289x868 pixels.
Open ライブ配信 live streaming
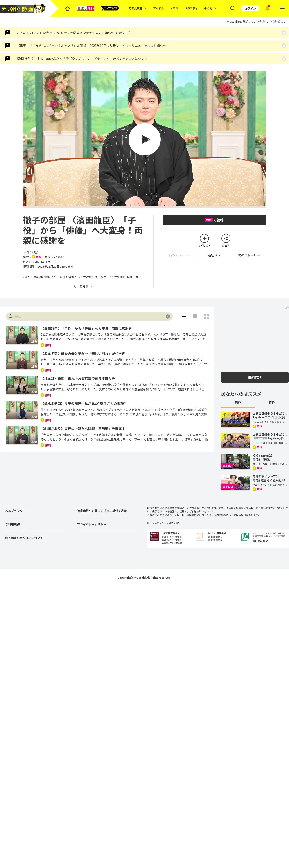[x=110, y=8]
